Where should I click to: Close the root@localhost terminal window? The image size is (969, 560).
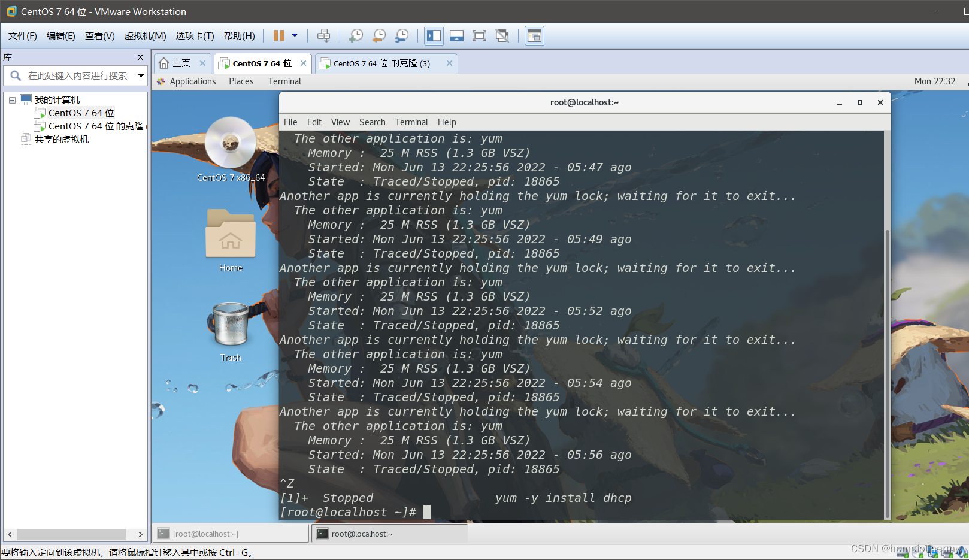point(880,102)
